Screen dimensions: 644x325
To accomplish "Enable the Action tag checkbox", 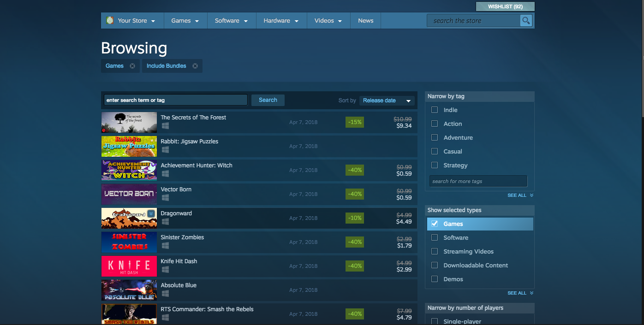I will click(x=434, y=124).
